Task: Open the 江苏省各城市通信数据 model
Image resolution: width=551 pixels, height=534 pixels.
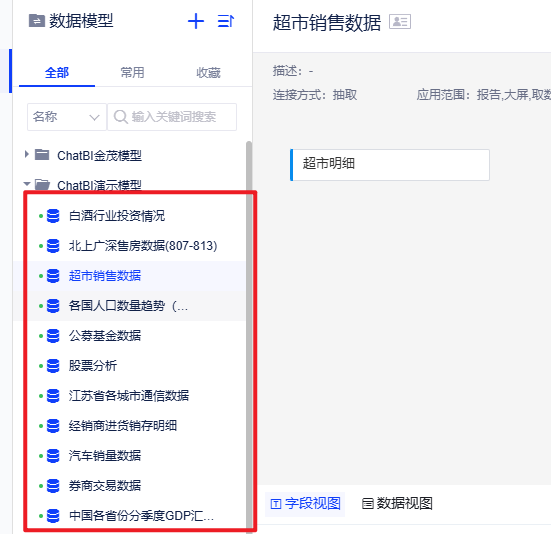Action: click(129, 396)
